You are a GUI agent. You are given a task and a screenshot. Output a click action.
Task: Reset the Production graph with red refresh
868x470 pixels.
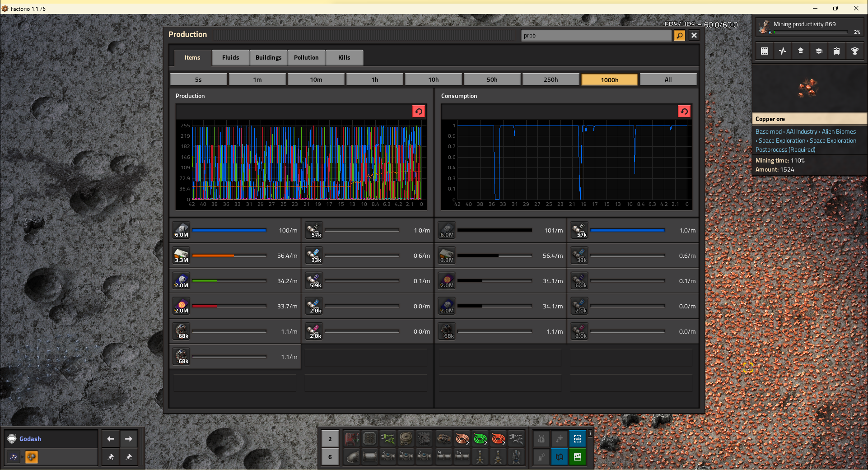pos(419,112)
